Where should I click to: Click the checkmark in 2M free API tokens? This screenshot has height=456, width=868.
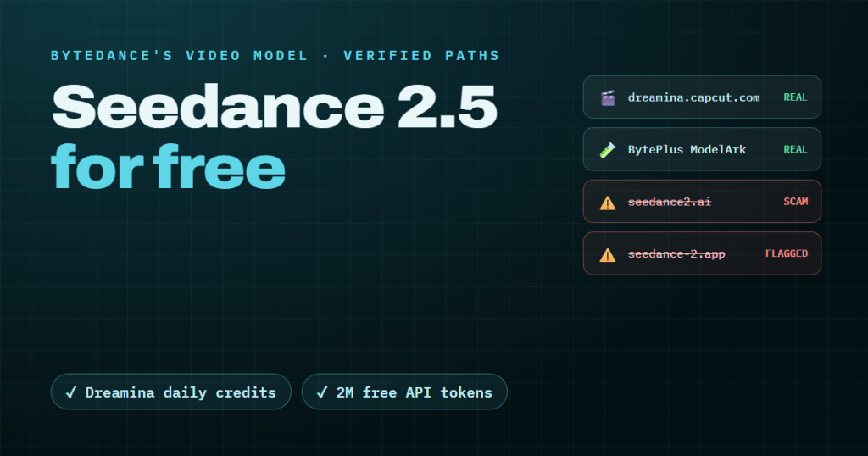point(321,392)
